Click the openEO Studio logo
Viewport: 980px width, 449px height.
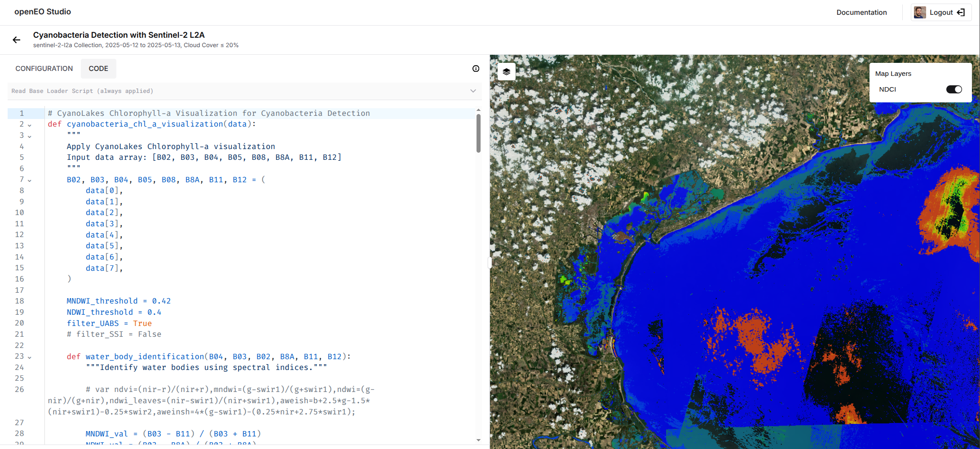(x=42, y=12)
